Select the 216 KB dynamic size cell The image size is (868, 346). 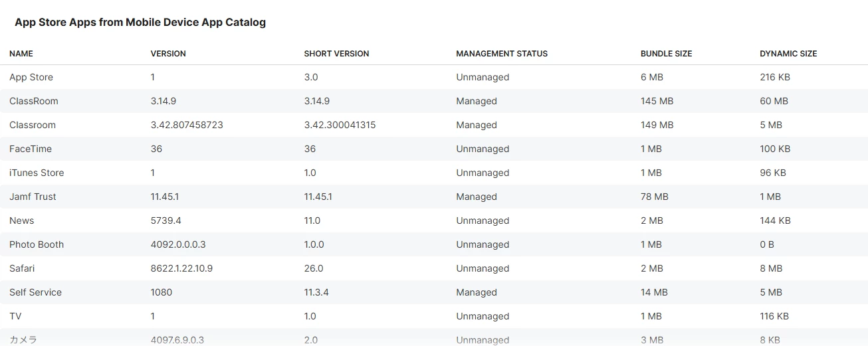pos(775,77)
